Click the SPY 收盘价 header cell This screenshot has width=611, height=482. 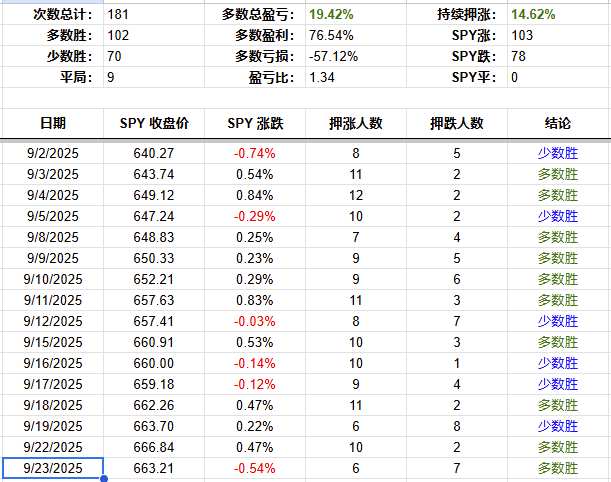tap(153, 123)
